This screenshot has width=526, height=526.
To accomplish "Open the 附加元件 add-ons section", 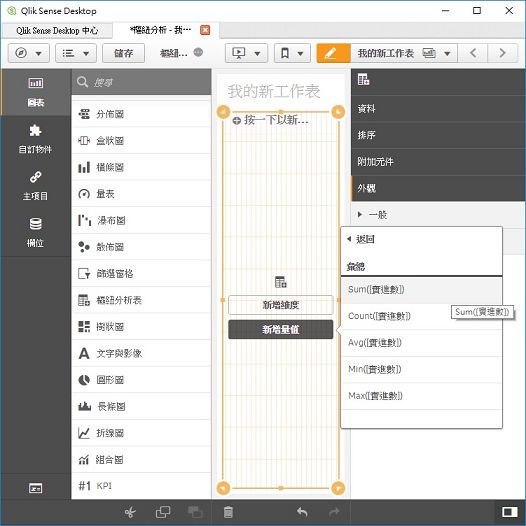I will pyautogui.click(x=438, y=162).
